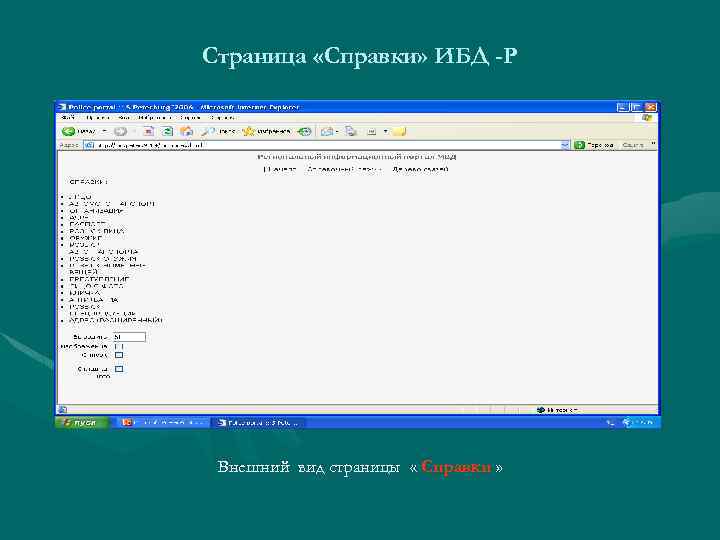Open dropdown arrow beside the Back button
This screenshot has width=720, height=540.
[x=104, y=131]
